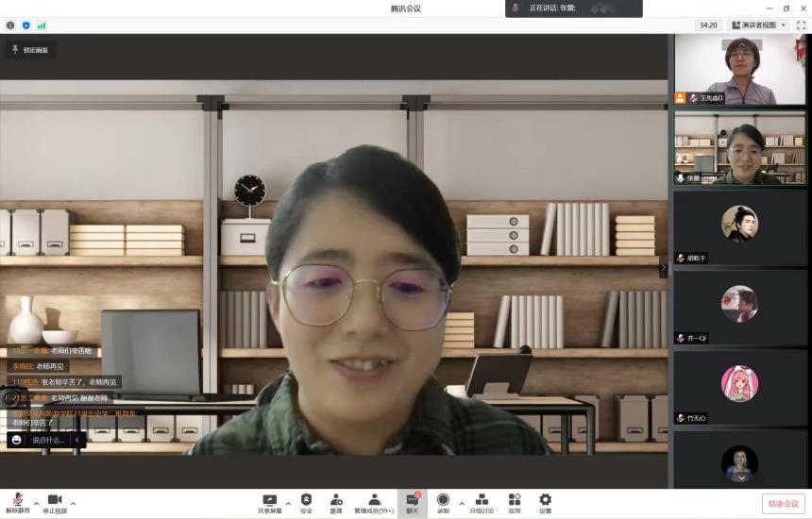Click the red End Meeting (结束会议) button
This screenshot has width=812, height=519.
pos(783,504)
